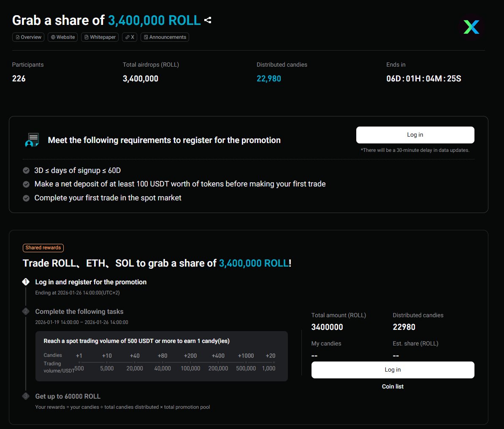Image resolution: width=504 pixels, height=429 pixels.
Task: Open the Announcements link
Action: pyautogui.click(x=165, y=37)
